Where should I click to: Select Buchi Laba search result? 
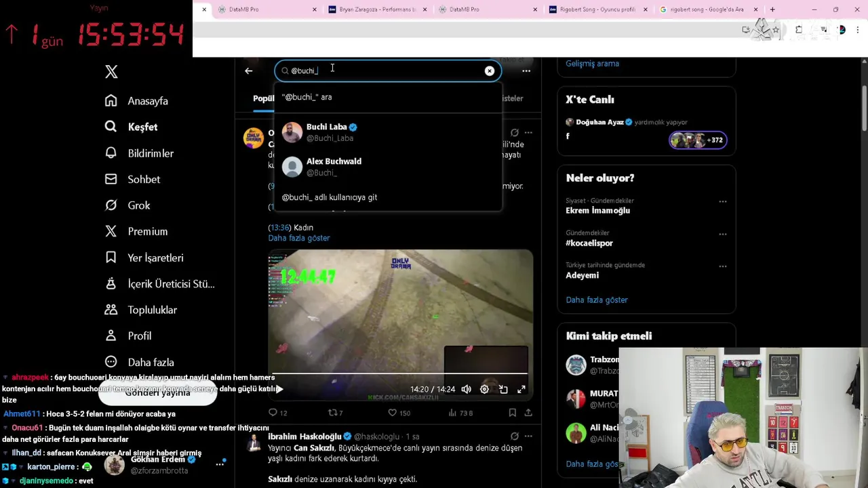388,132
